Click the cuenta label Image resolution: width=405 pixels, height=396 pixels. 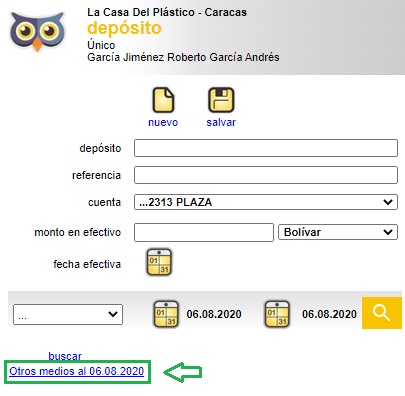[x=104, y=202]
